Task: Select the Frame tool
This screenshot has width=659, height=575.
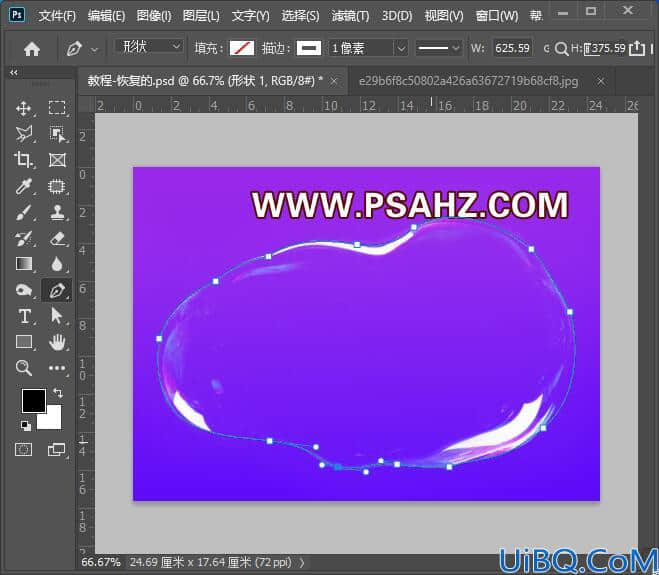Action: pyautogui.click(x=57, y=160)
